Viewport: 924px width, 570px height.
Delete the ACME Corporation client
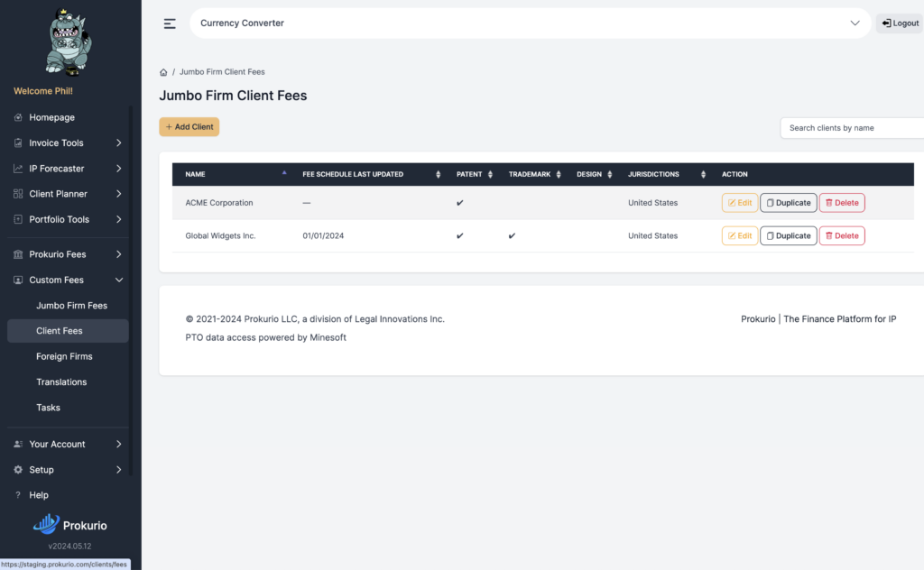pyautogui.click(x=842, y=203)
